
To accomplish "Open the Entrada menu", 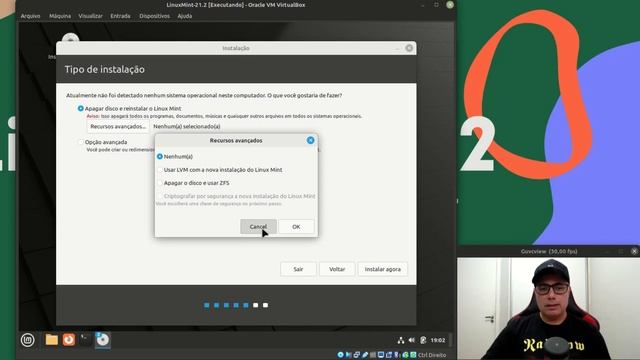I will (120, 16).
